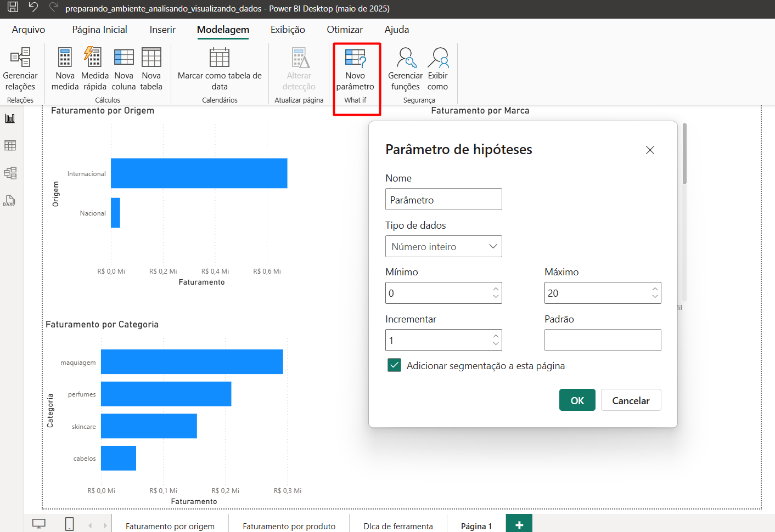Image resolution: width=775 pixels, height=532 pixels.
Task: Open Gerenciar funções
Action: (x=405, y=69)
